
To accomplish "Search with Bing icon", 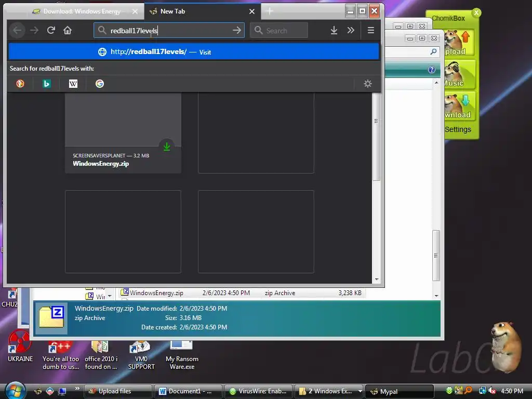I will pyautogui.click(x=46, y=84).
